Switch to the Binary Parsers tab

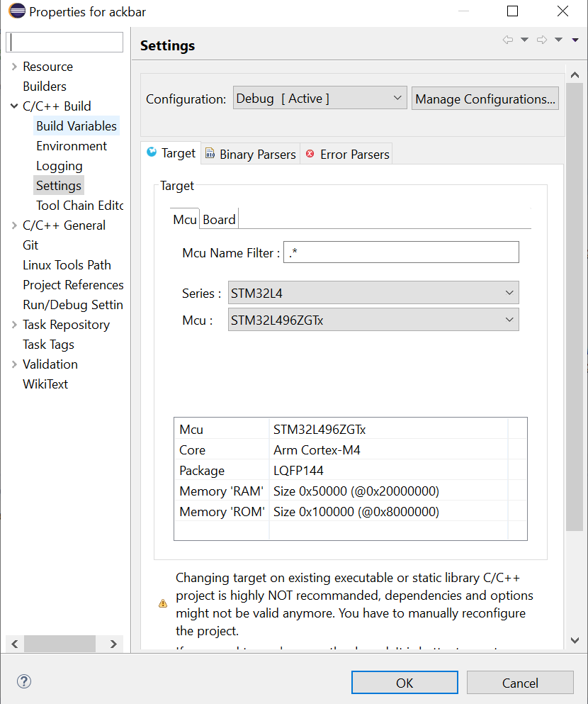click(x=251, y=154)
